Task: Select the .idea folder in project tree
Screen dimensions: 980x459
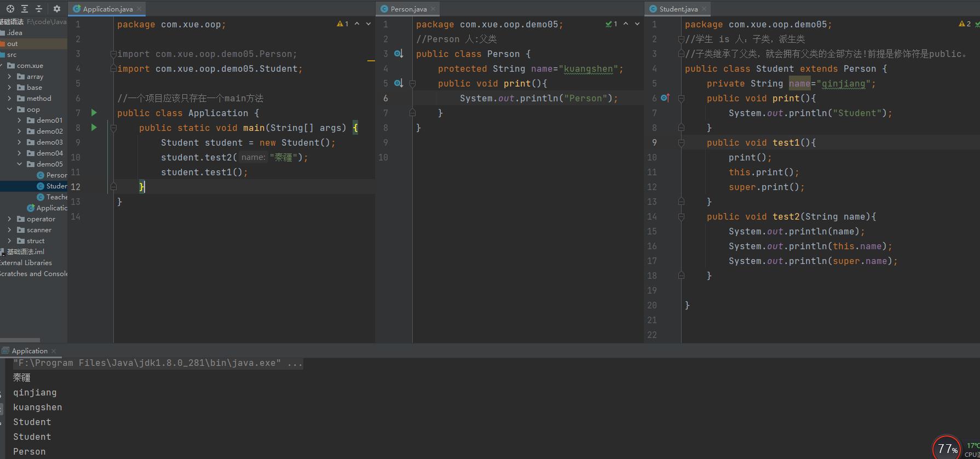Action: pyautogui.click(x=15, y=33)
